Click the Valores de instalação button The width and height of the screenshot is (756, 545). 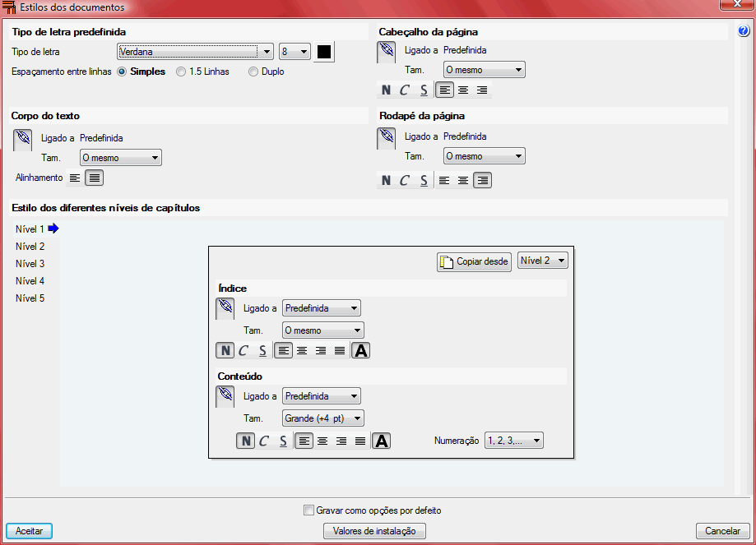point(374,531)
